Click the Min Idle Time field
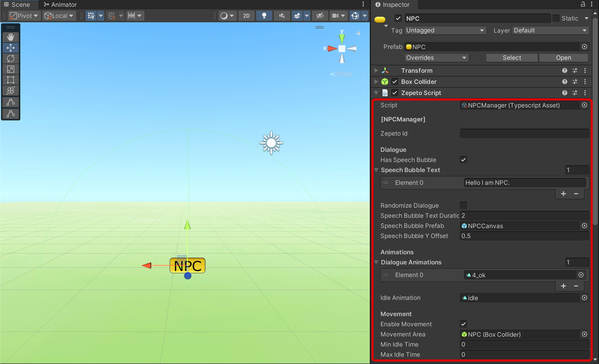The image size is (599, 364). (524, 344)
